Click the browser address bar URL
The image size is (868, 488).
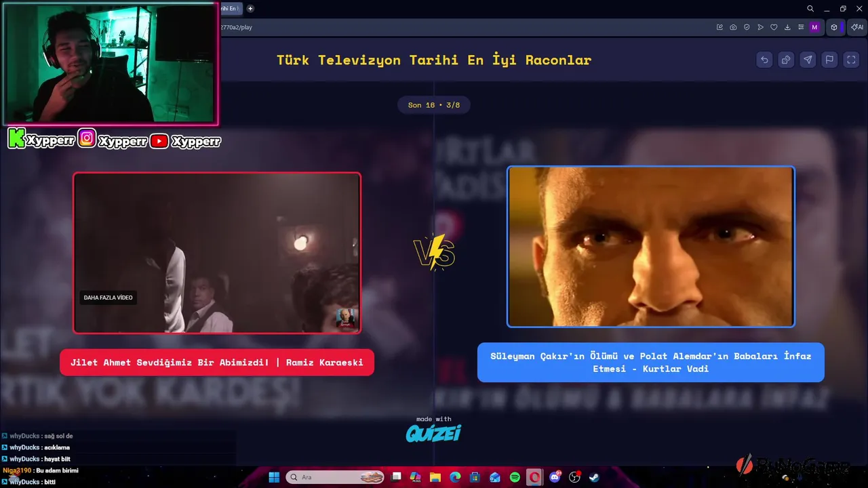(237, 27)
